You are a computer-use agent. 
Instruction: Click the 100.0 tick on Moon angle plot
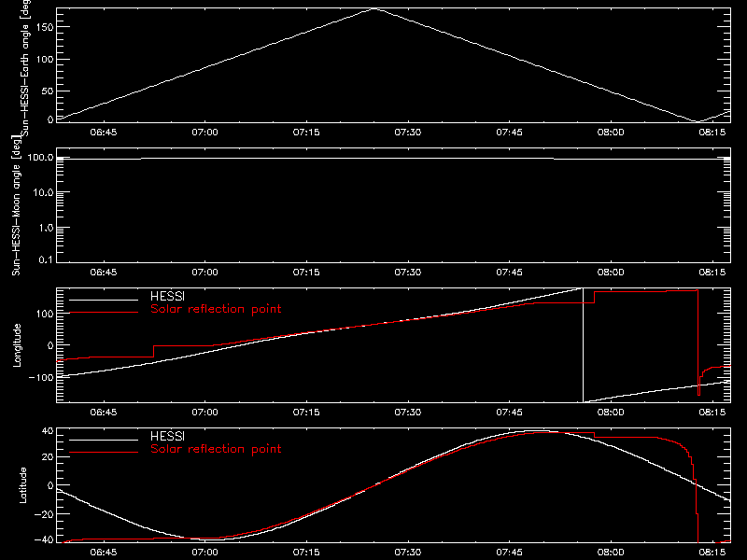pos(40,158)
